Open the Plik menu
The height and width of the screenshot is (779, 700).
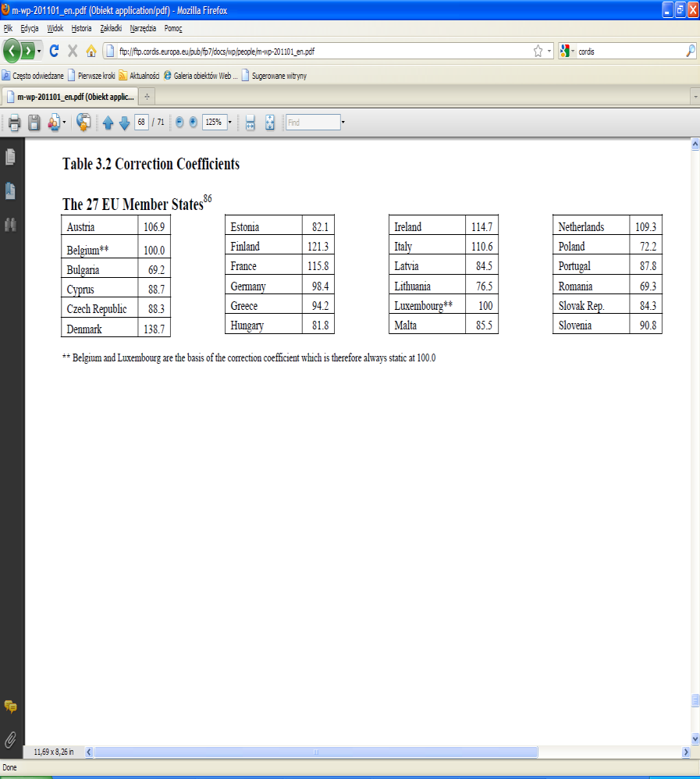(8, 28)
